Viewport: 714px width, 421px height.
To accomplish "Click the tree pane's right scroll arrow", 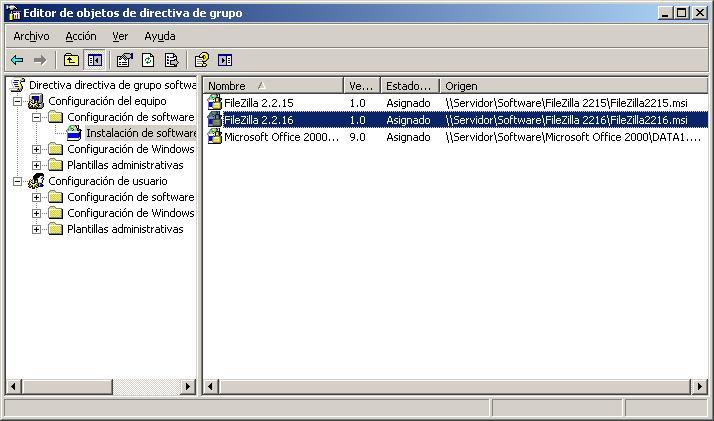I will (189, 386).
